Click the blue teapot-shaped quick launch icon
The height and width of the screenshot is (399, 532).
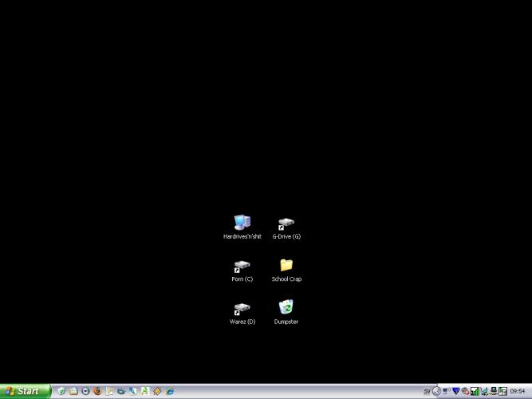121,391
